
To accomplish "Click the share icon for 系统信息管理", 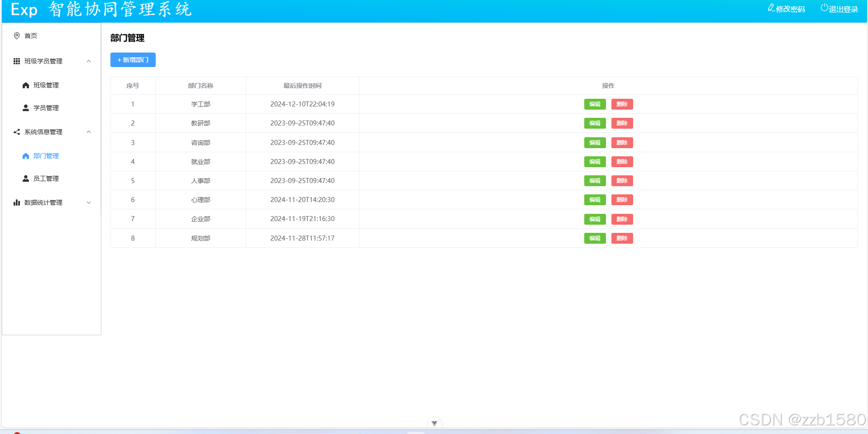I will click(x=17, y=132).
